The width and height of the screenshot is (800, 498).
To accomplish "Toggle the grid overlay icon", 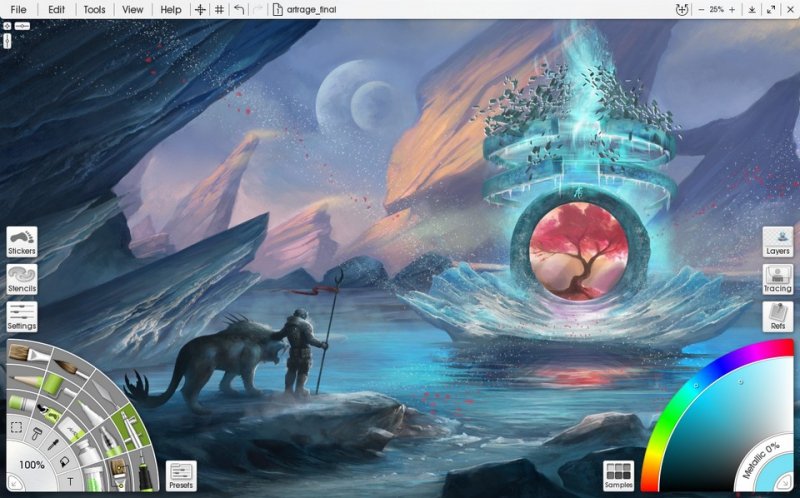I will click(219, 9).
